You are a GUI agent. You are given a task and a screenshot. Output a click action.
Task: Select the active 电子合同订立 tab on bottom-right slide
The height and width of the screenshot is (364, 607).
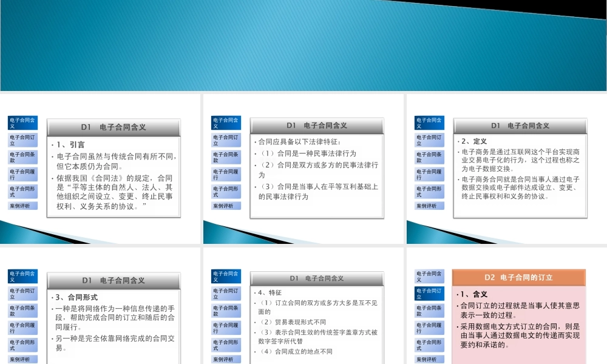pos(429,294)
